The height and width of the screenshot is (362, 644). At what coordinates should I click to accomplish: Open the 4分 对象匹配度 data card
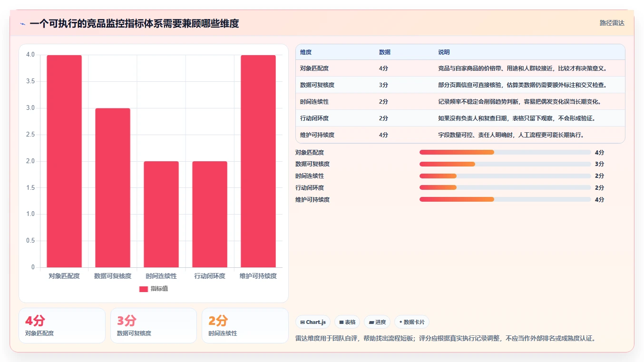pos(62,325)
